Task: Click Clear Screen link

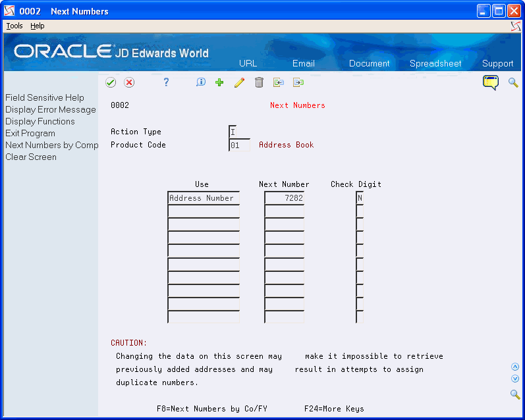Action: pos(31,157)
